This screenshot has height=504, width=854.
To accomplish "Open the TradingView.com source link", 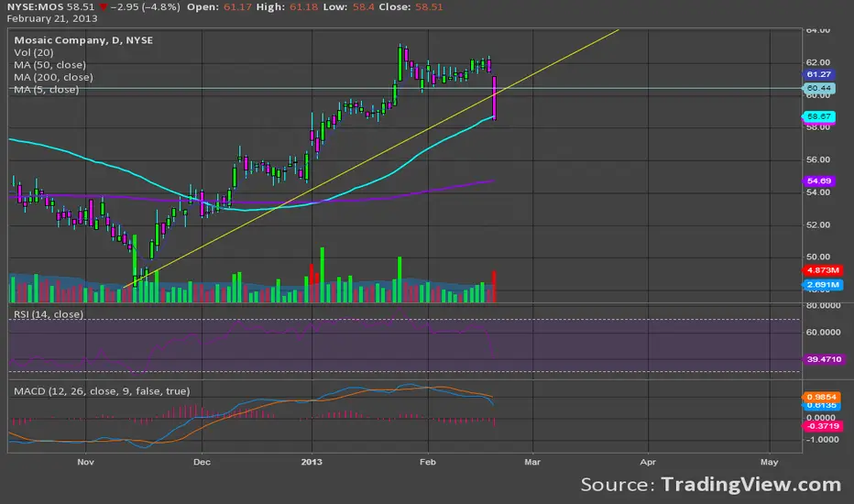I will (751, 485).
